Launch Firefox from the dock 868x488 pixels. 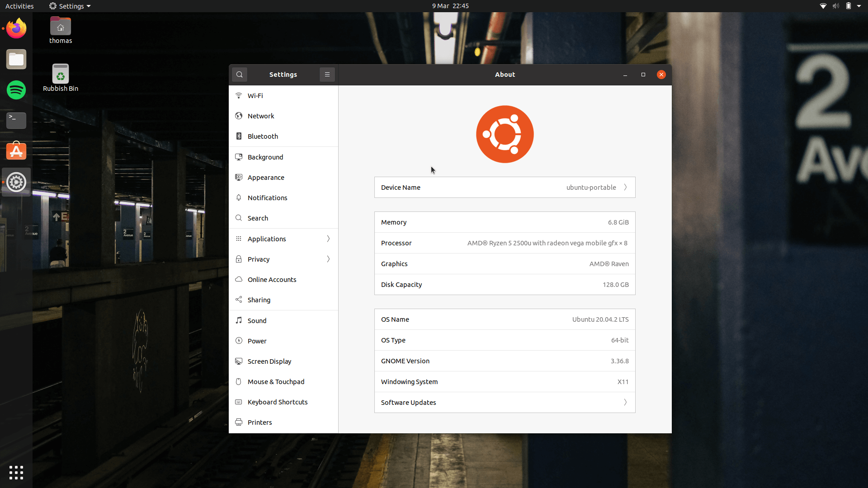[x=16, y=28]
